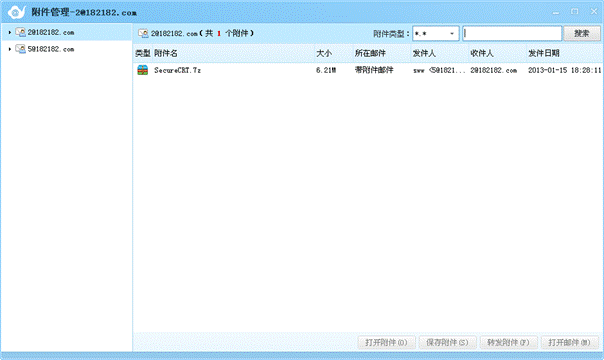Sort by 类型 column header

point(143,53)
